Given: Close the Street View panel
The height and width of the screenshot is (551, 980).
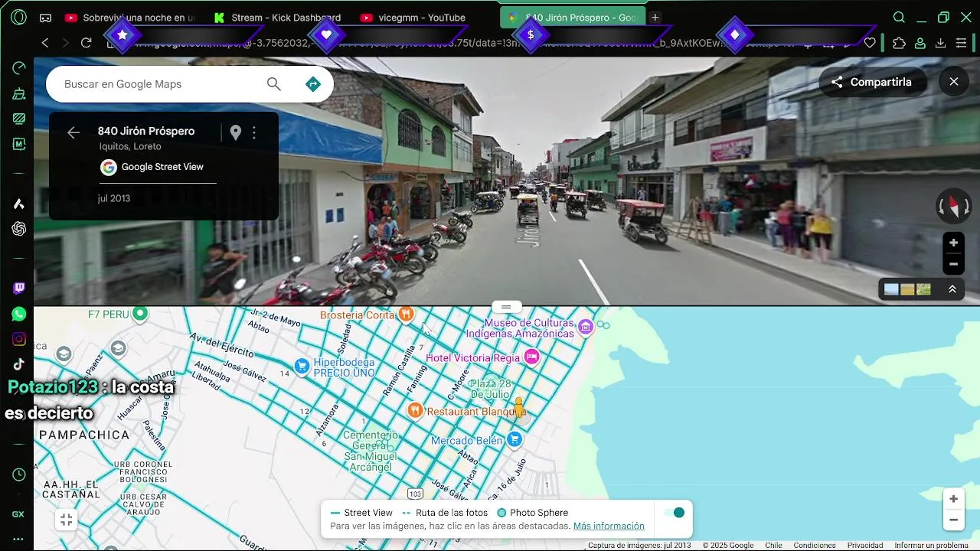Looking at the screenshot, I should [x=953, y=81].
